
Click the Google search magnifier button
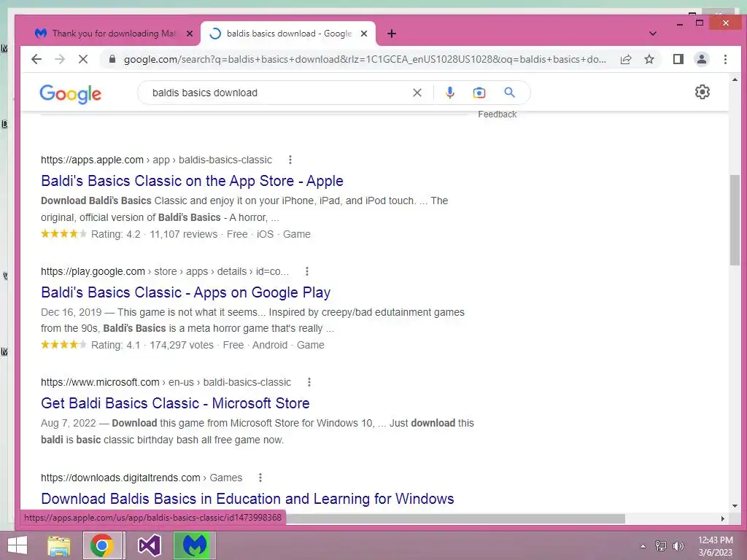(509, 93)
